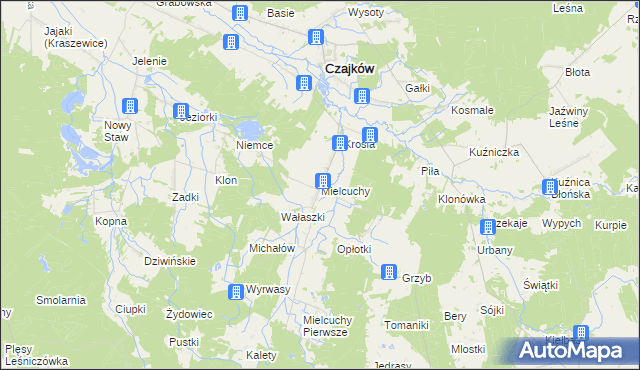The image size is (640, 370).
Task: Click the Sójki label
Action: [492, 310]
